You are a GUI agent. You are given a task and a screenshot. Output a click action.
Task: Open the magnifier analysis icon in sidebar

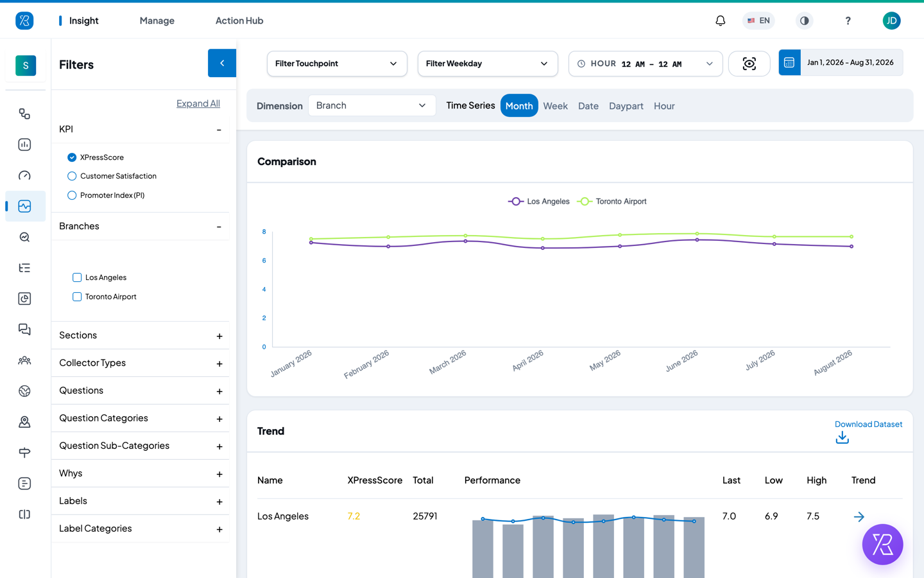point(24,237)
